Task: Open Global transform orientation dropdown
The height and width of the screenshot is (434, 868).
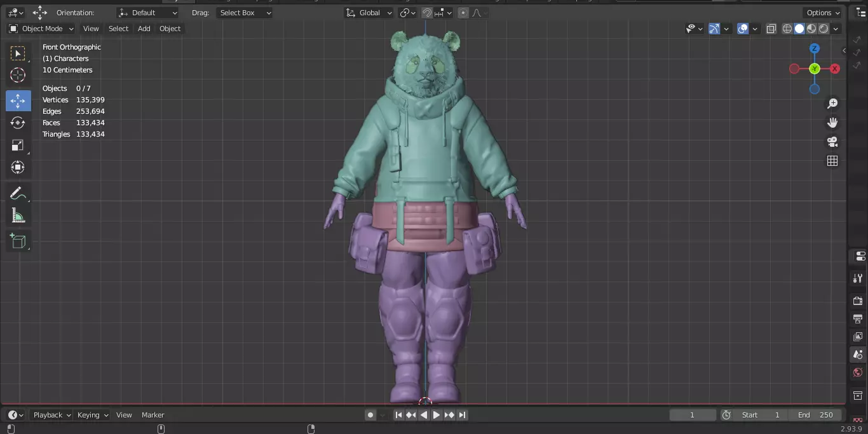Action: pyautogui.click(x=369, y=13)
